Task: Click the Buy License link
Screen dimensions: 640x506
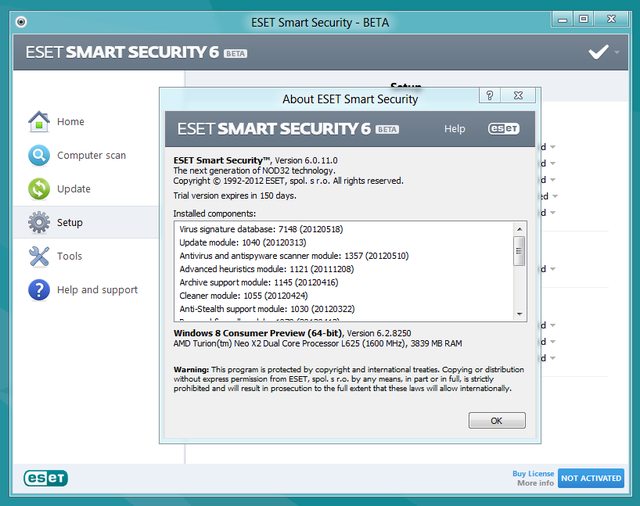Action: click(x=533, y=474)
